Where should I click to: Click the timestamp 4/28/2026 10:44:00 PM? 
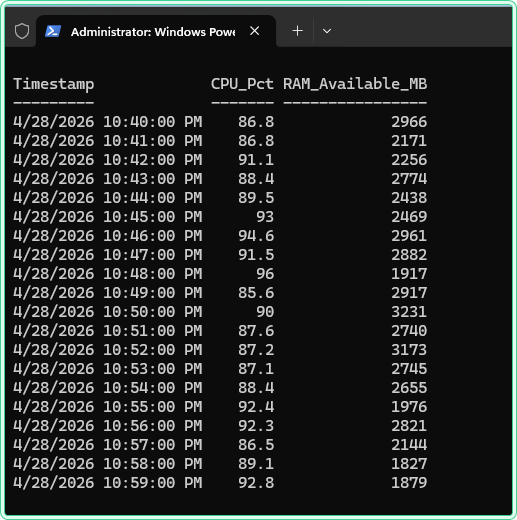[x=108, y=198]
